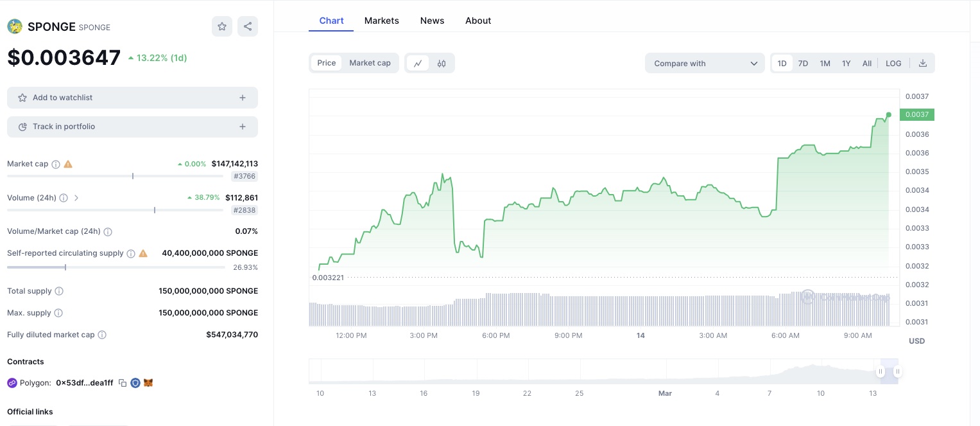980x426 pixels.
Task: Click the share icon button
Action: (x=248, y=26)
